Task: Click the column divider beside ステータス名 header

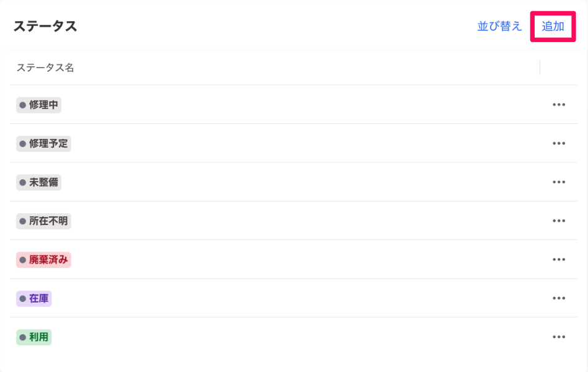Action: pyautogui.click(x=540, y=68)
